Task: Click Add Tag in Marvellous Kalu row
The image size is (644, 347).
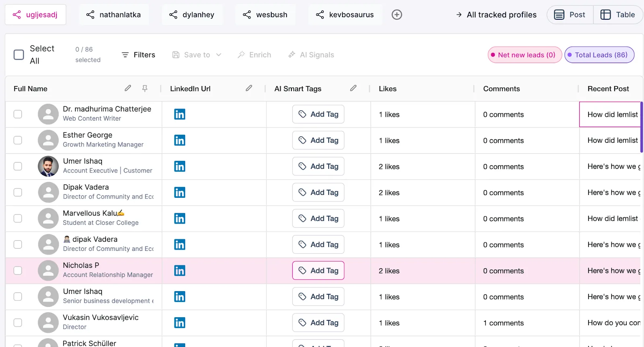Action: click(x=318, y=218)
